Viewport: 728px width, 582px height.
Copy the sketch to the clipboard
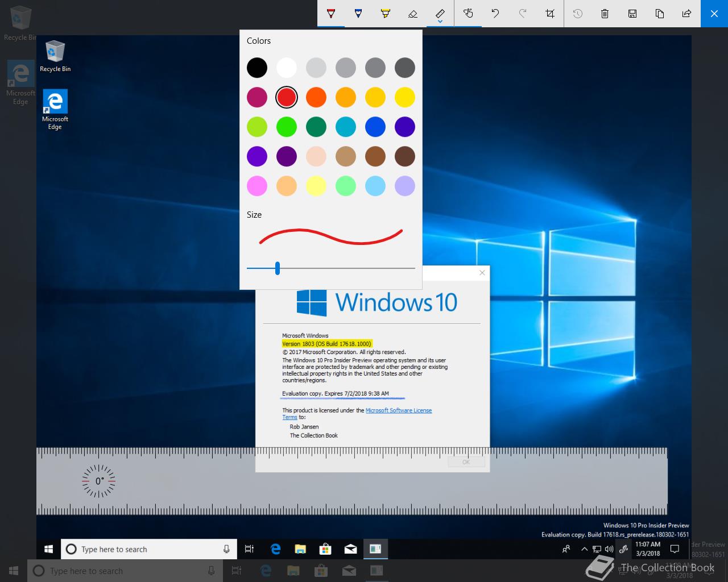[660, 13]
